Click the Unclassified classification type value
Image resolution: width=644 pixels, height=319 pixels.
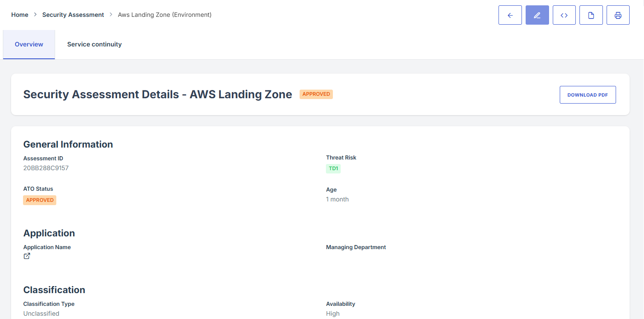tap(41, 314)
